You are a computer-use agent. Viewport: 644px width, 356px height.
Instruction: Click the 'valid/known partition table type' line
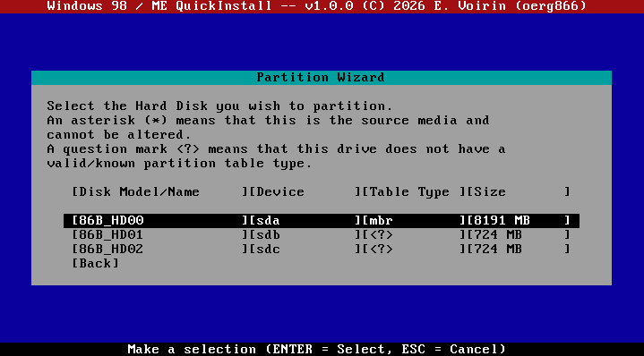(x=179, y=163)
